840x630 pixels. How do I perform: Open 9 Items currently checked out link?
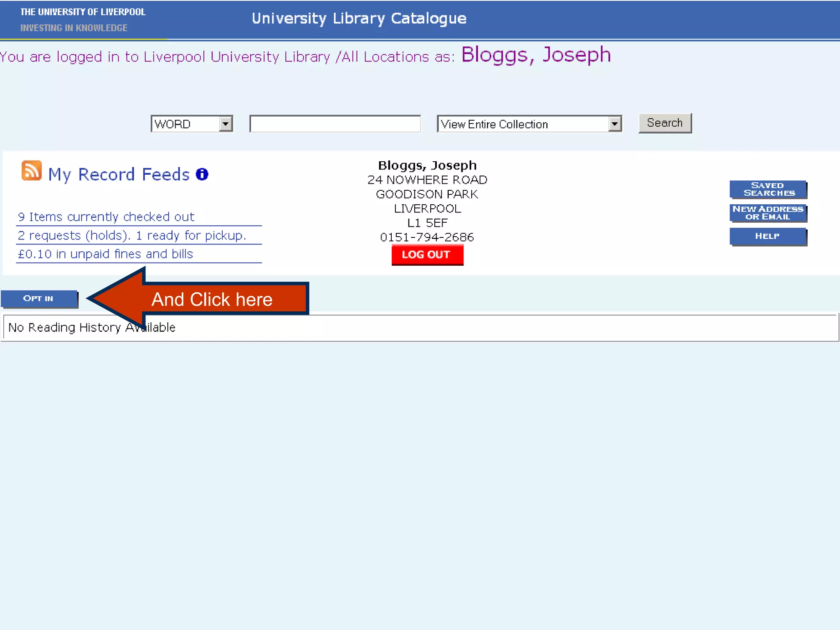[106, 217]
